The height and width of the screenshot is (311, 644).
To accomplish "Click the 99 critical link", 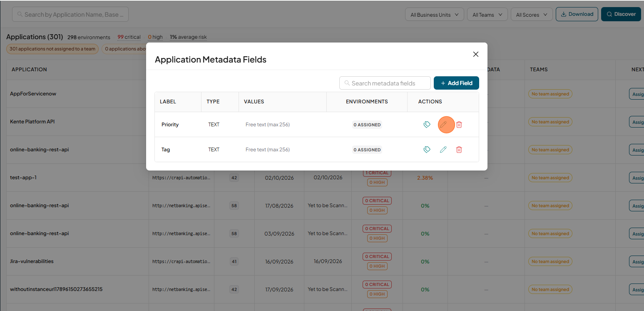I will 129,37.
